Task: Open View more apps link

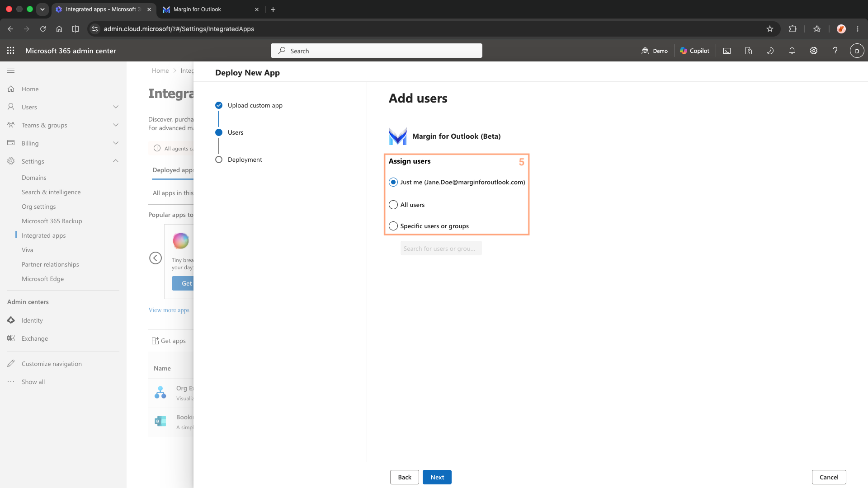Action: (169, 310)
